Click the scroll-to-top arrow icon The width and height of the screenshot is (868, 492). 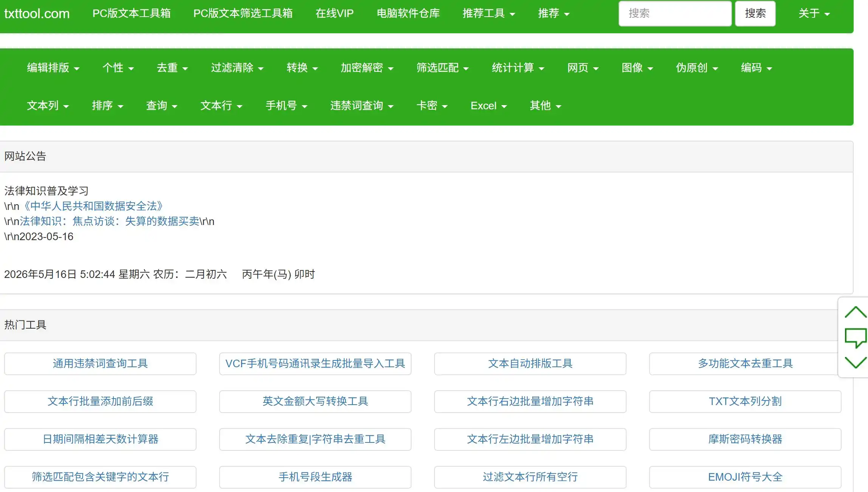pos(856,312)
